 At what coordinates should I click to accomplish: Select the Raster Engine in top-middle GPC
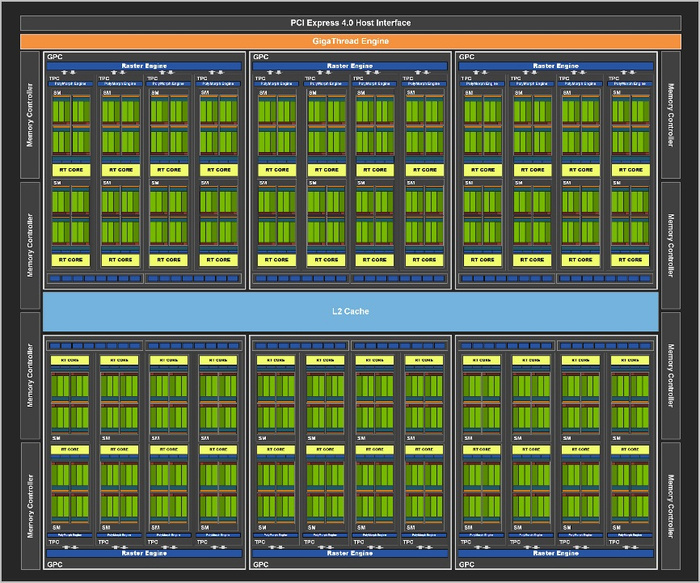pos(350,66)
